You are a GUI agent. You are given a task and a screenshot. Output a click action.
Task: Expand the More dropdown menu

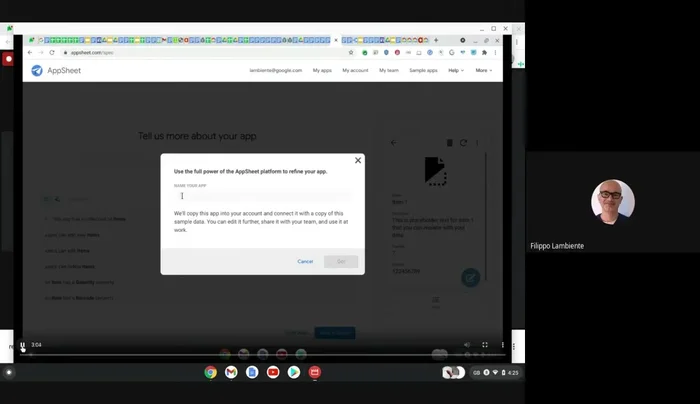[x=483, y=71]
